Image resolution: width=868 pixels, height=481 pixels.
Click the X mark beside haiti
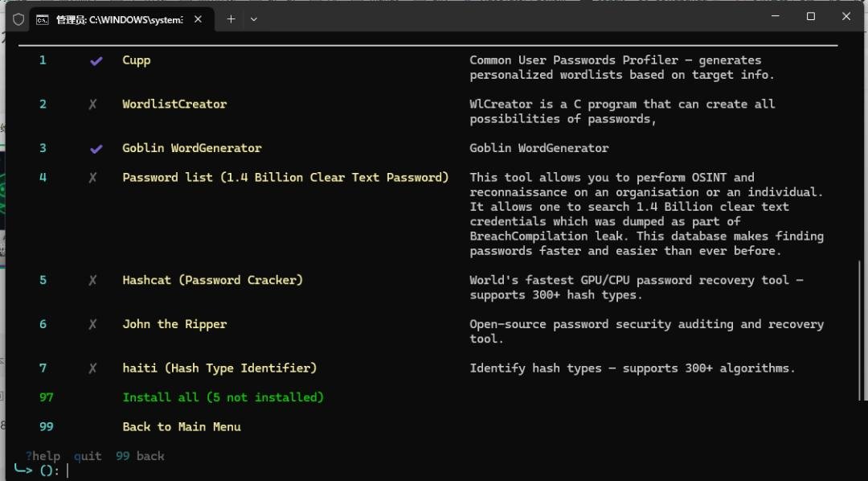pyautogui.click(x=92, y=368)
